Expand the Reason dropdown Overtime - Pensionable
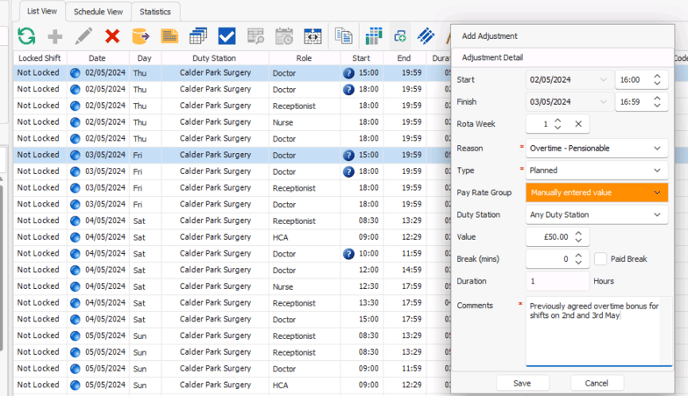 point(657,148)
